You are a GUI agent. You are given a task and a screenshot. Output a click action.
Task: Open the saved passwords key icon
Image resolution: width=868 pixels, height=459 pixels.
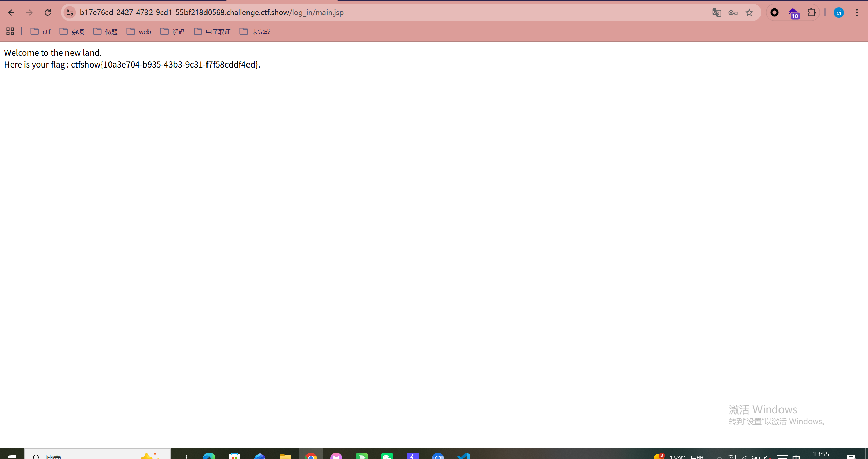pos(733,13)
